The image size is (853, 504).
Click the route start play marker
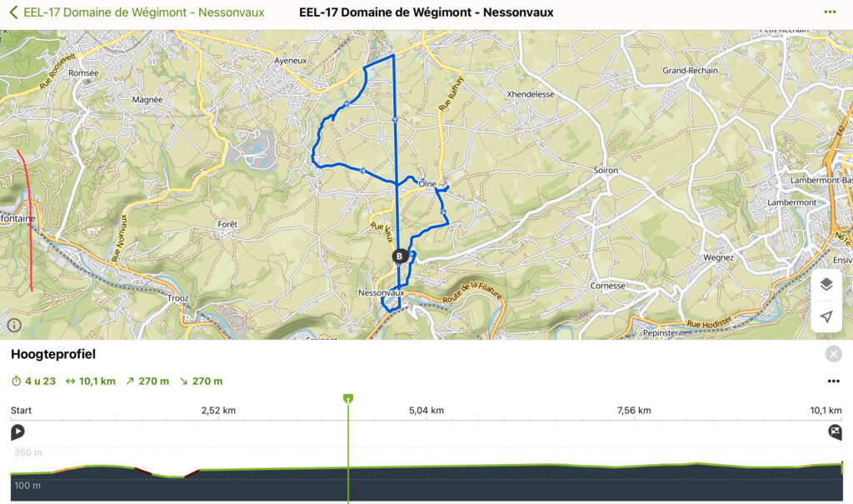tap(17, 432)
